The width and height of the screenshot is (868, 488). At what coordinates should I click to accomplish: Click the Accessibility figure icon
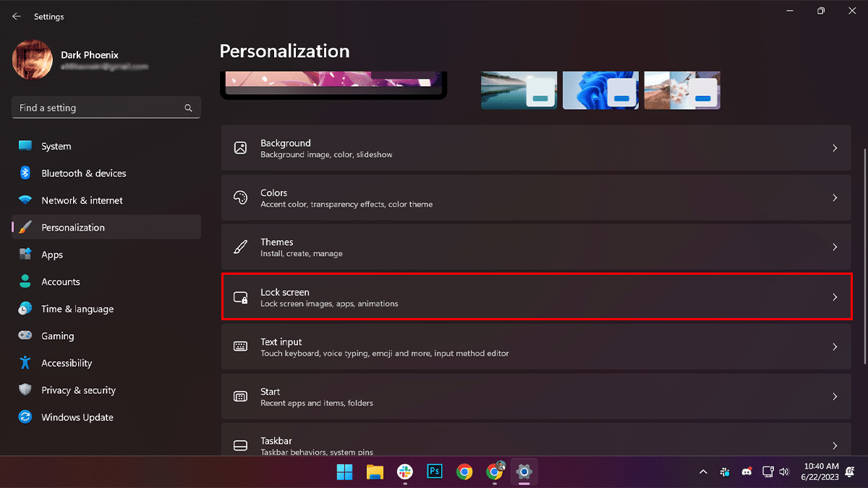tap(25, 363)
